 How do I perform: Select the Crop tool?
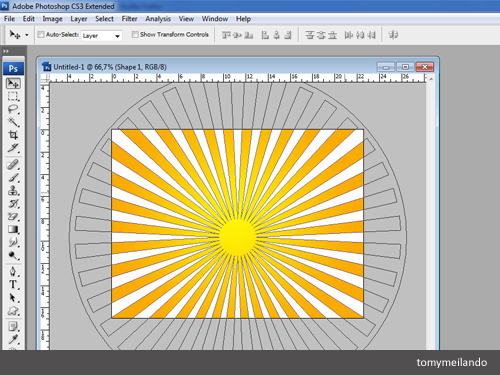tap(13, 135)
